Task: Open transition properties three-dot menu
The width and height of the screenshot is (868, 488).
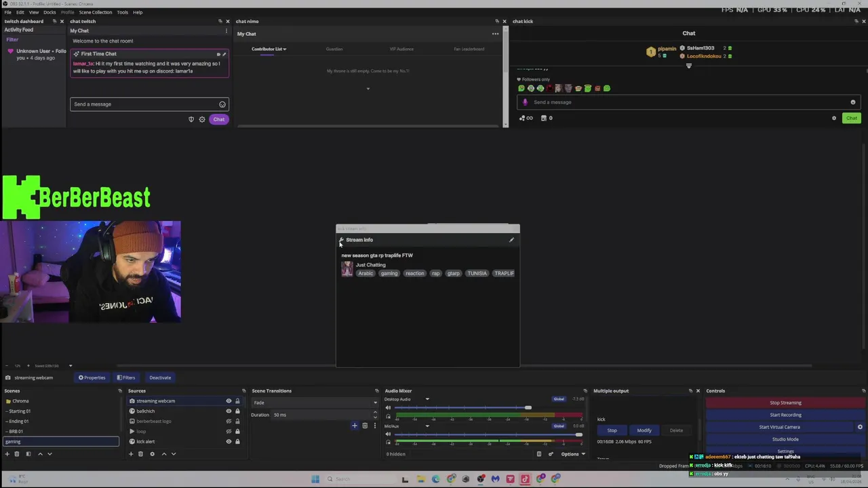Action: pos(374,426)
